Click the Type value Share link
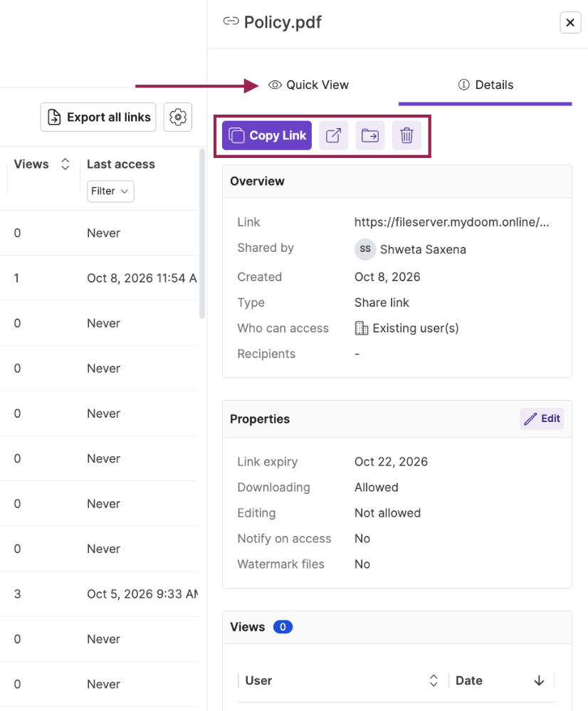The image size is (588, 711). tap(382, 302)
